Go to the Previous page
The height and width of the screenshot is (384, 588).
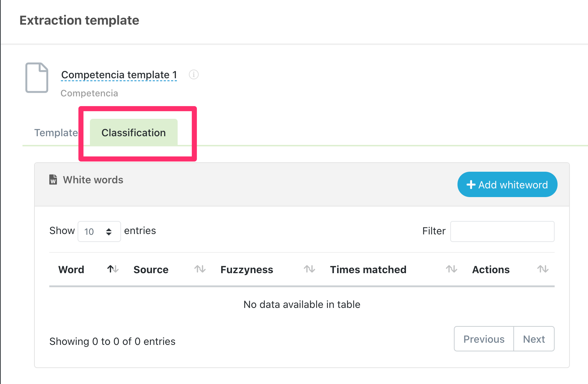pyautogui.click(x=484, y=339)
